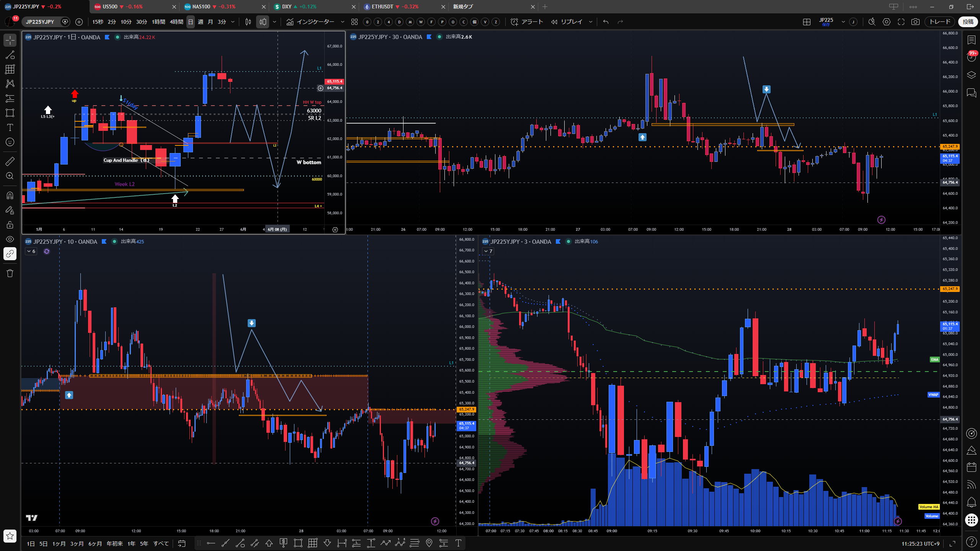Toggle magnet snap mode
Image resolution: width=980 pixels, height=551 pixels.
click(10, 196)
